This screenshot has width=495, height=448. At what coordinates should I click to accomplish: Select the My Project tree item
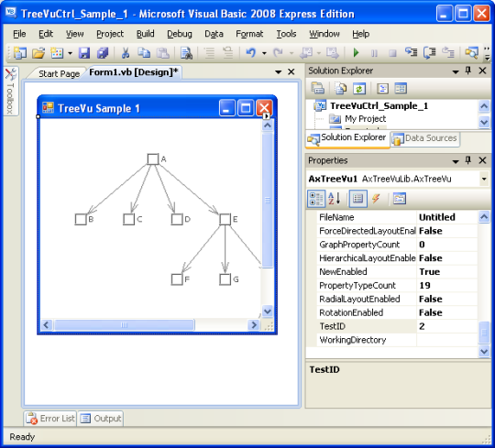(x=365, y=118)
